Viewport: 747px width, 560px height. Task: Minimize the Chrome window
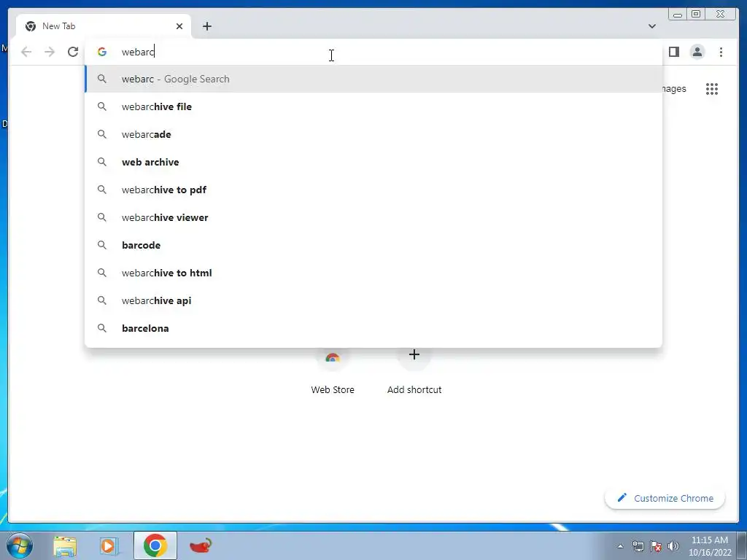pos(678,15)
